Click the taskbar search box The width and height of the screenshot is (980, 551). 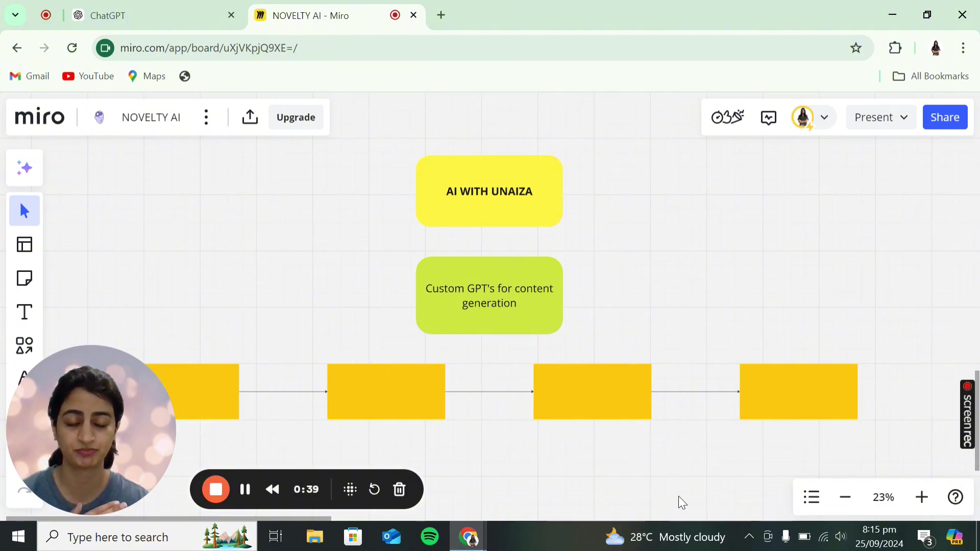(x=147, y=537)
